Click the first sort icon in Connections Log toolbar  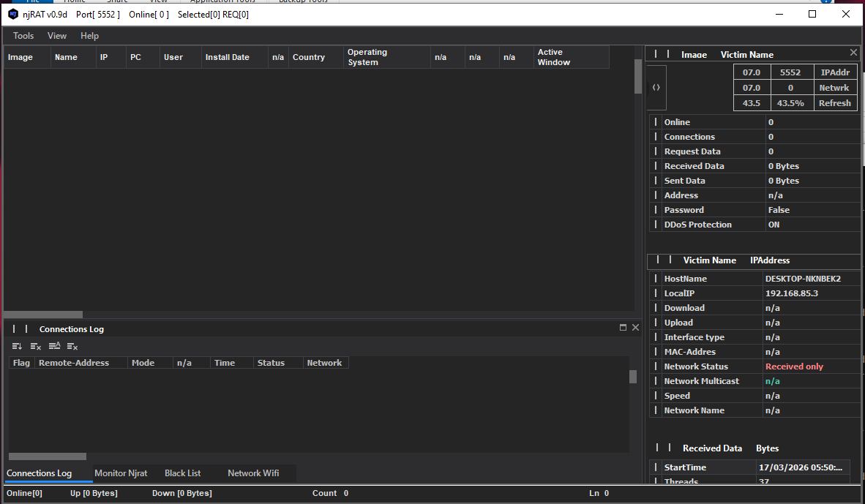pos(17,346)
